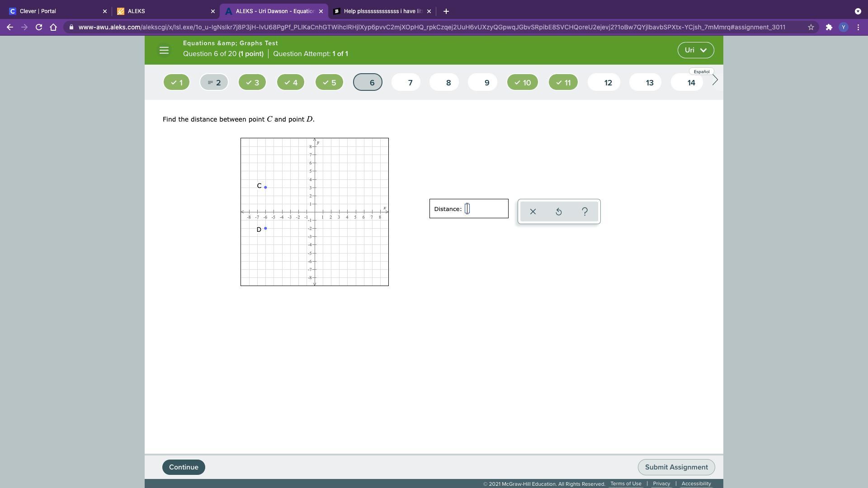This screenshot has height=488, width=868.
Task: Open the browser extensions puzzle icon
Action: [829, 27]
